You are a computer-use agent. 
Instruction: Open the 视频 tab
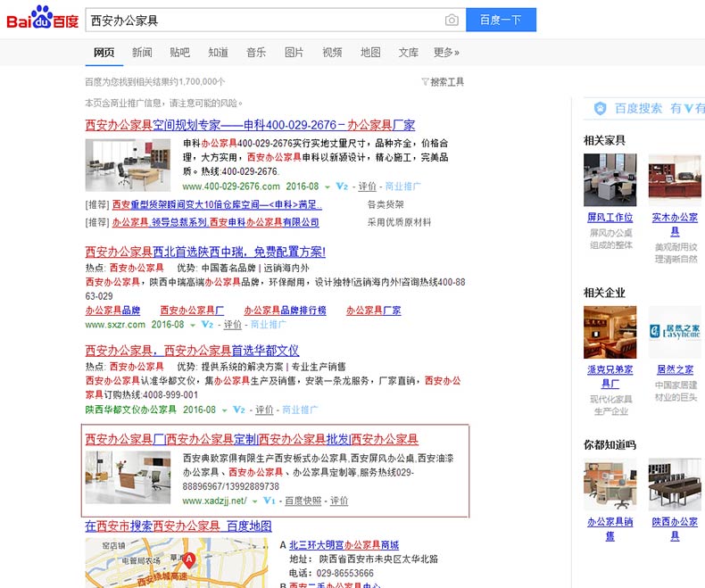click(332, 53)
